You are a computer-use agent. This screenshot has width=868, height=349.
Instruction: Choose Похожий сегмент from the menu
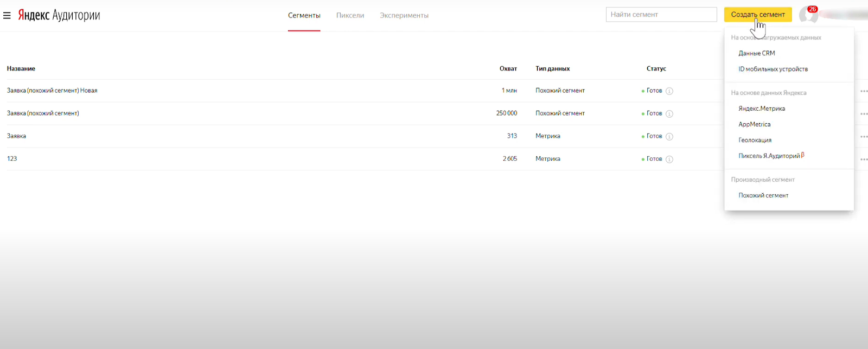(763, 195)
